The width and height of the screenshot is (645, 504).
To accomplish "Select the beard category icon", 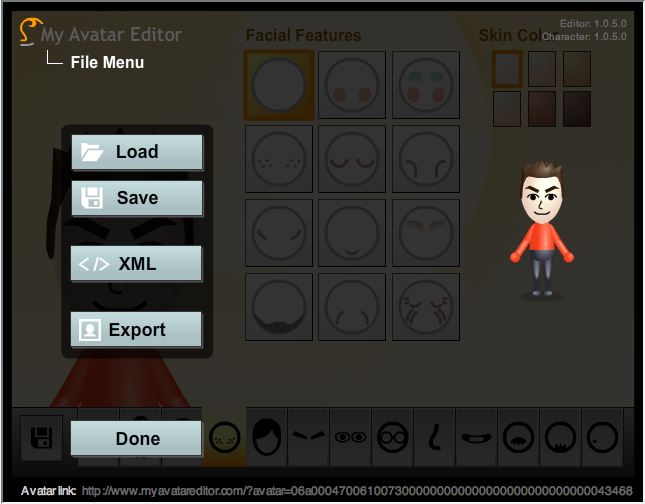I will pos(560,437).
